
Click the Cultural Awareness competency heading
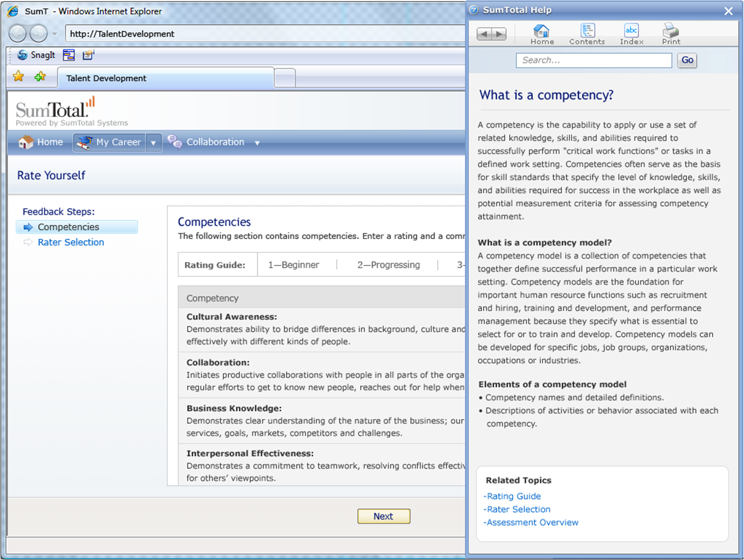pyautogui.click(x=232, y=317)
